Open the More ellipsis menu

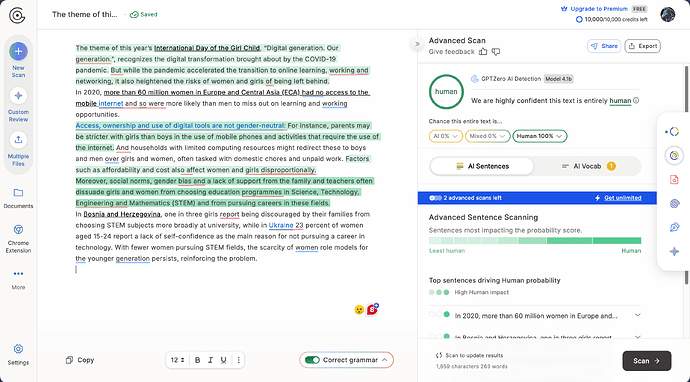(x=18, y=273)
